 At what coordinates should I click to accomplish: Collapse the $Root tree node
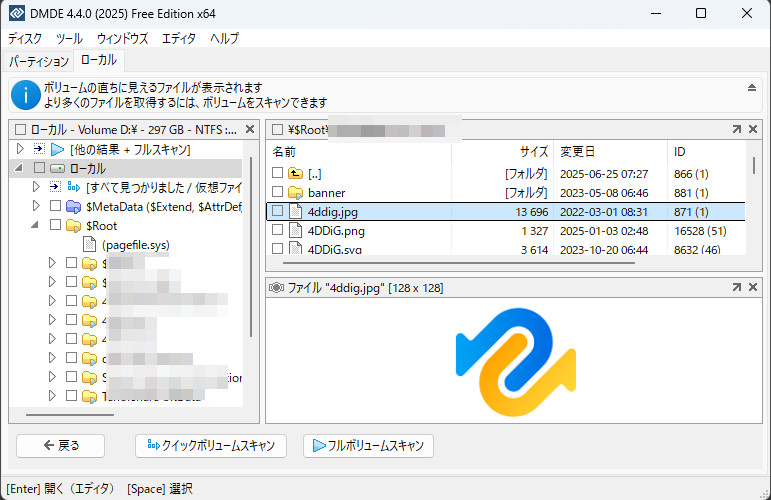click(34, 225)
